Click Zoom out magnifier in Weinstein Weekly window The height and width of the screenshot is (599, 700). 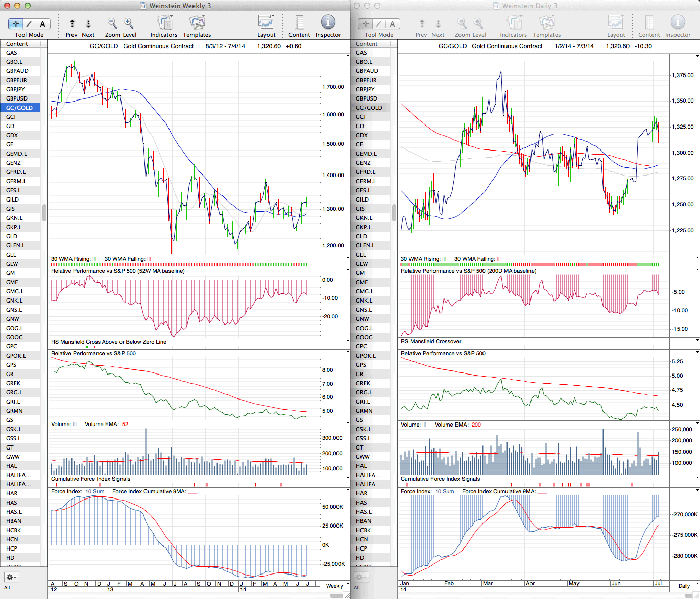(112, 23)
